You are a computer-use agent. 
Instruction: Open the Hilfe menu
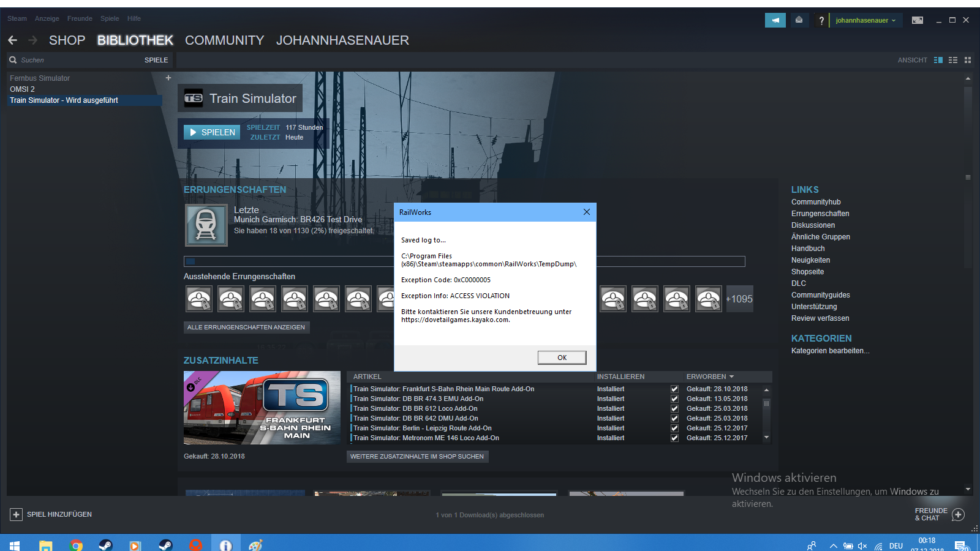[134, 18]
